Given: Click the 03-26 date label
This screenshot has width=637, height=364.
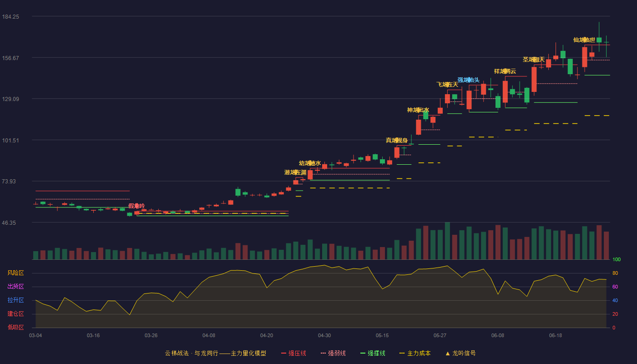Looking at the screenshot, I should 151,335.
